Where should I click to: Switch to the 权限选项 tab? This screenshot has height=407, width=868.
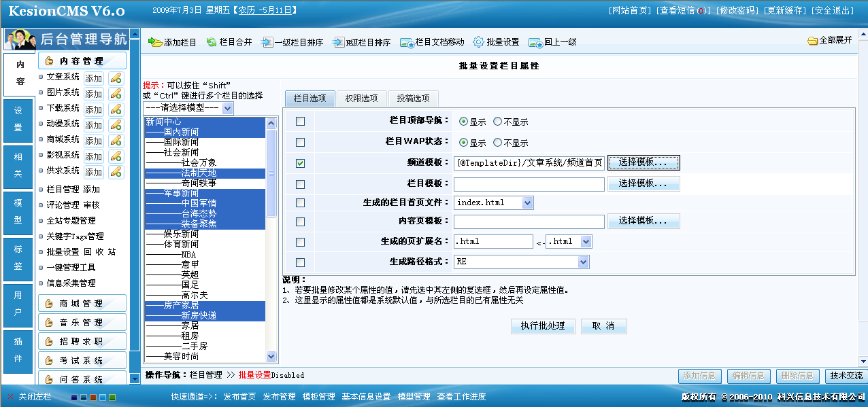pyautogui.click(x=361, y=99)
